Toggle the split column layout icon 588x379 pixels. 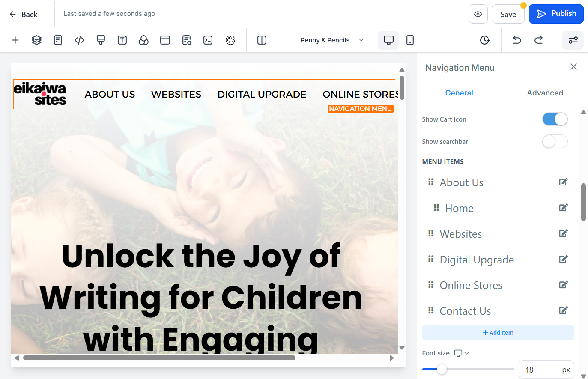point(262,40)
